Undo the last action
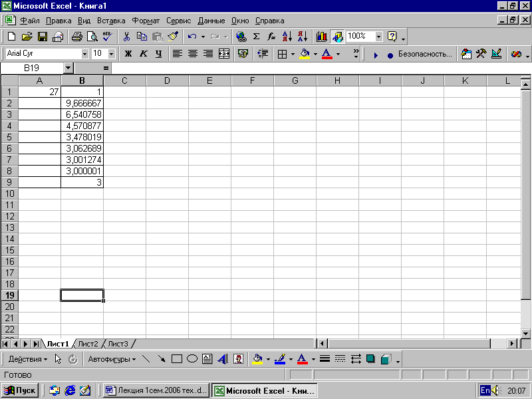This screenshot has width=532, height=399. 192,37
